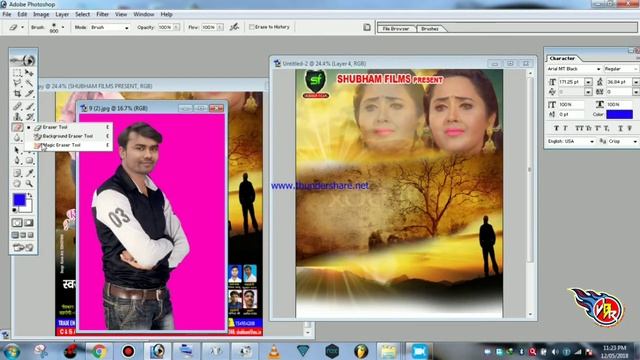
Task: Select the Eyedropper tool
Action: coord(29,173)
